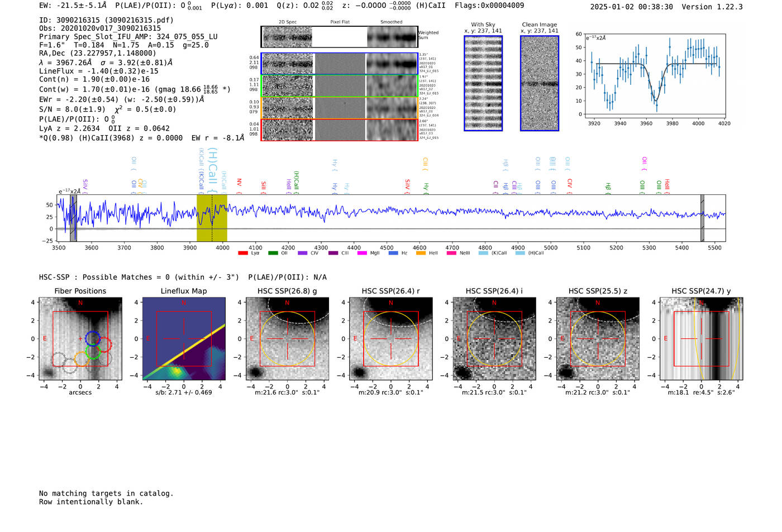The image size is (782, 532).
Task: Open the Lineflux Map image
Action: click(184, 339)
